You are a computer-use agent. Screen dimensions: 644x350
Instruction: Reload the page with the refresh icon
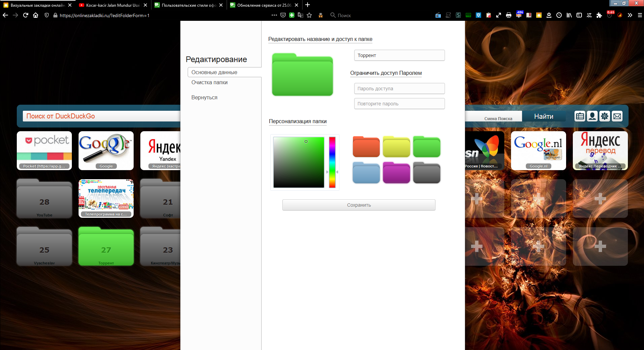click(x=26, y=15)
